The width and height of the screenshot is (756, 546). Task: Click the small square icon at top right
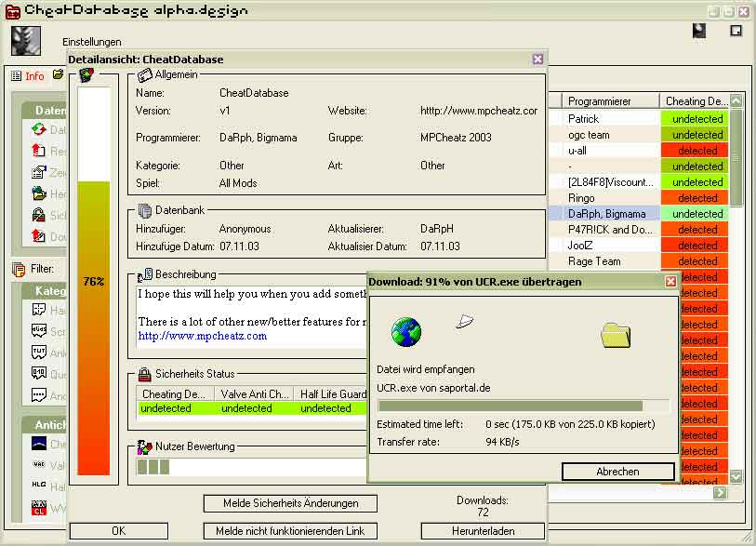[736, 31]
